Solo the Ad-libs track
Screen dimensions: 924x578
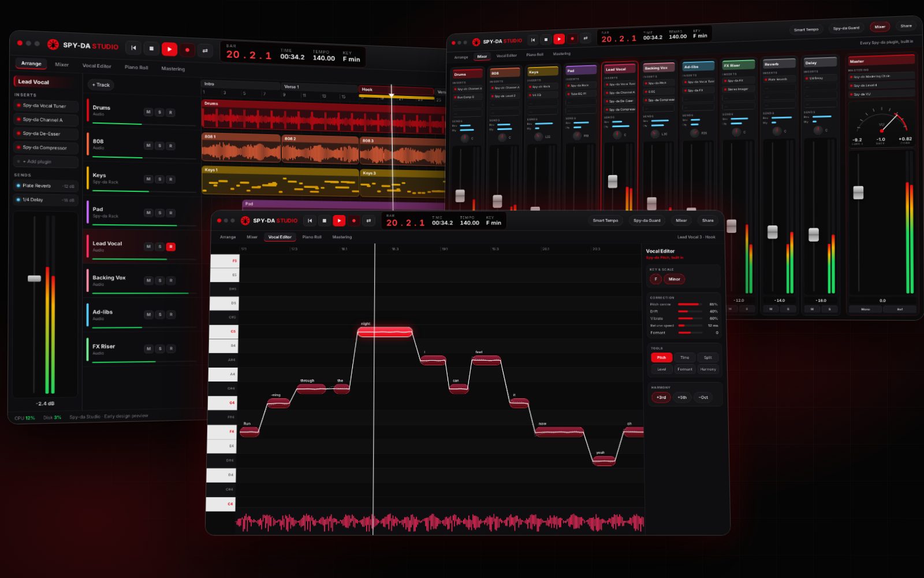coord(160,314)
